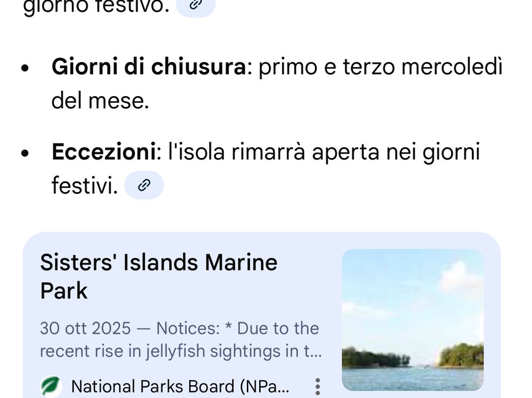Open the source link chip beside "festivi."

(144, 185)
